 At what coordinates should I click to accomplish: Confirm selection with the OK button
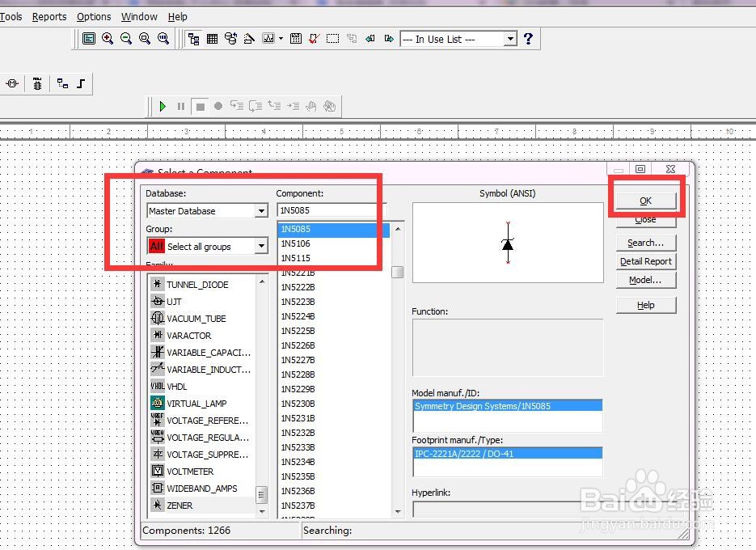645,201
